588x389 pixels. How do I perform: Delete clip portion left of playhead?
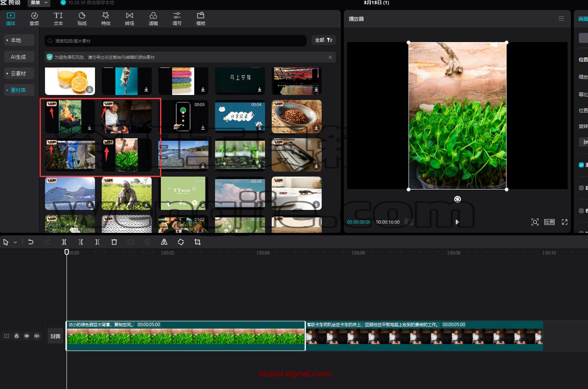(x=81, y=242)
